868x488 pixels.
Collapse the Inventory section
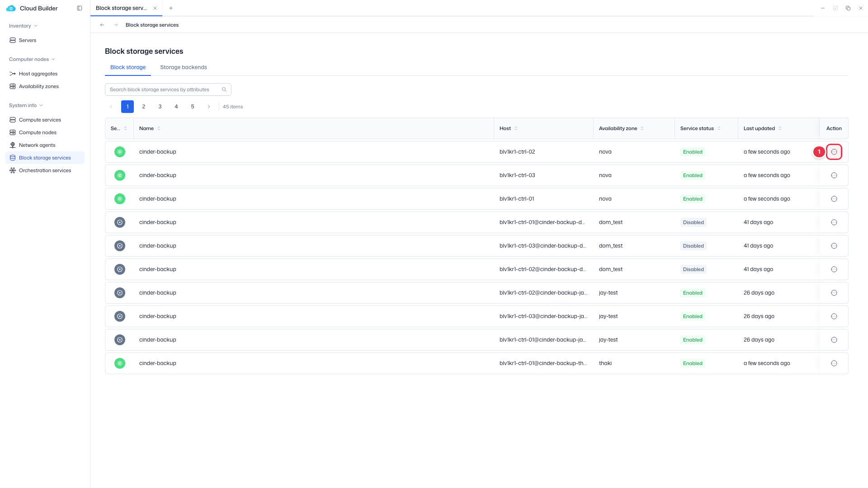[x=23, y=26]
